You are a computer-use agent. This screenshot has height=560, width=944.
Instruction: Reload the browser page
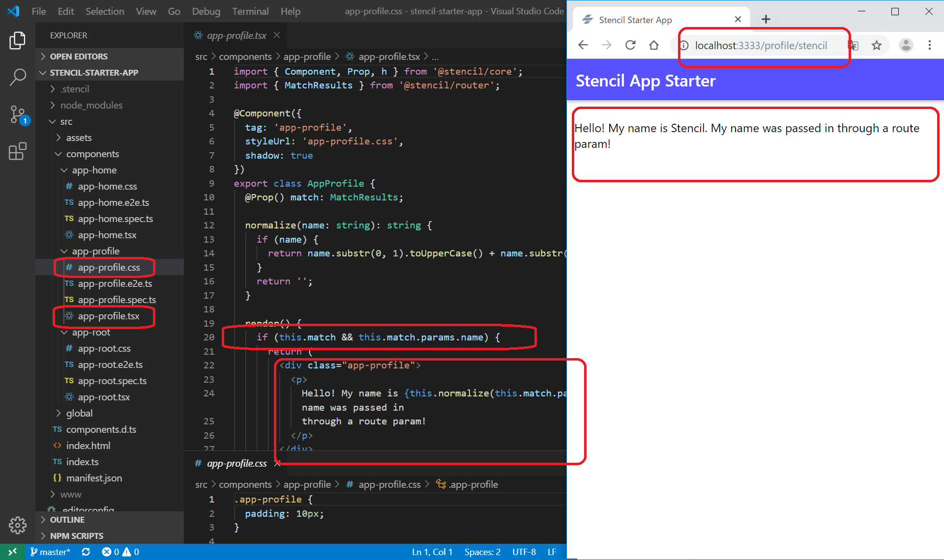click(x=630, y=46)
